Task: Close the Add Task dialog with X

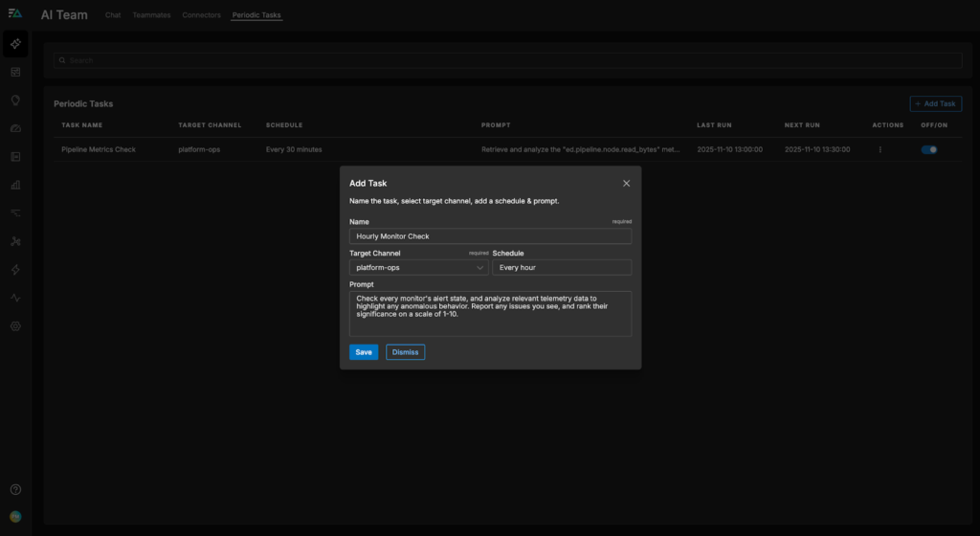Action: [626, 183]
